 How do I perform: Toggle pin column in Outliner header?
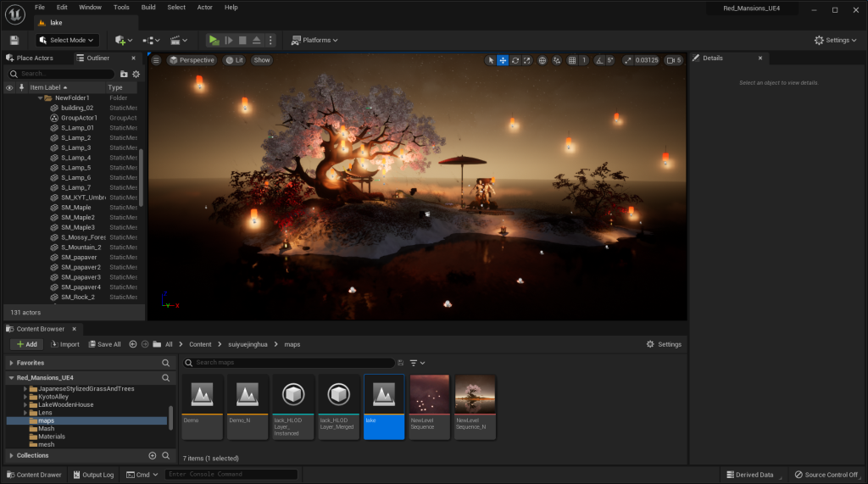pyautogui.click(x=21, y=87)
